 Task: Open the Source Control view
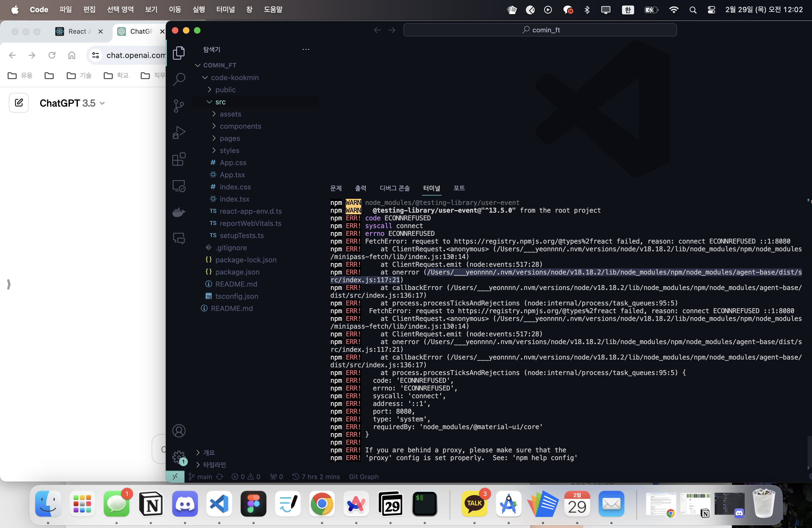(179, 106)
